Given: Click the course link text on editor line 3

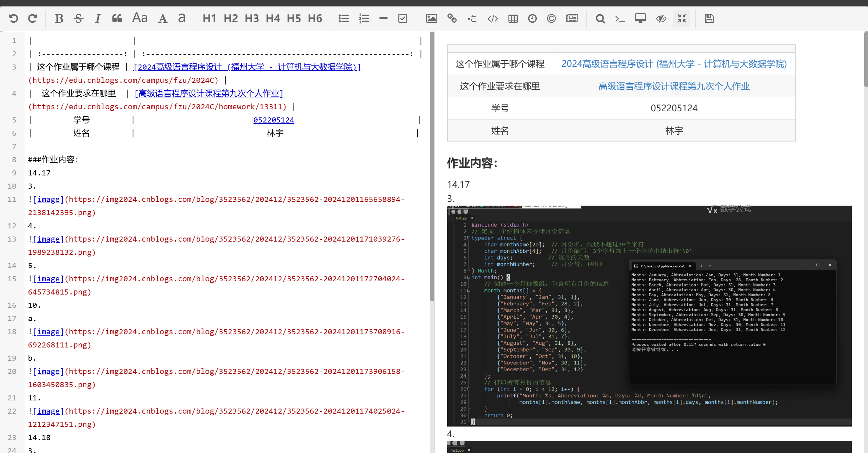Looking at the screenshot, I should pyautogui.click(x=248, y=67).
